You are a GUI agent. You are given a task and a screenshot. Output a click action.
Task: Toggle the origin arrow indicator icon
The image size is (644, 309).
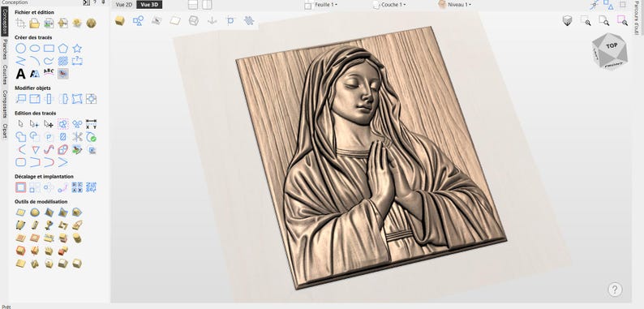click(212, 20)
